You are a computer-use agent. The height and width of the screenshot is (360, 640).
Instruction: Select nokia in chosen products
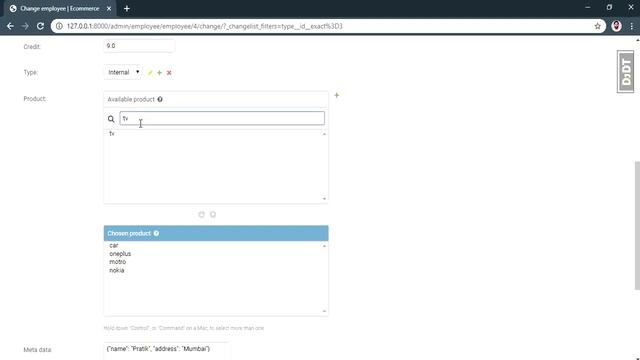coord(117,270)
